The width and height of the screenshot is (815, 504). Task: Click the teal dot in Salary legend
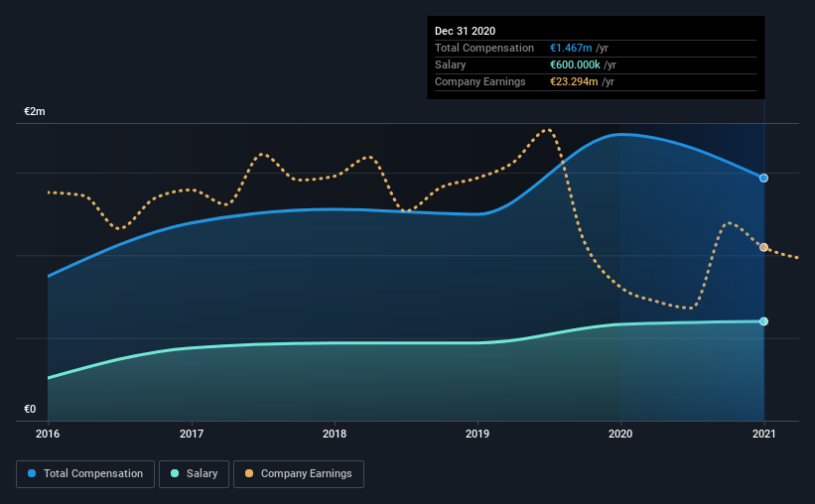[x=175, y=473]
